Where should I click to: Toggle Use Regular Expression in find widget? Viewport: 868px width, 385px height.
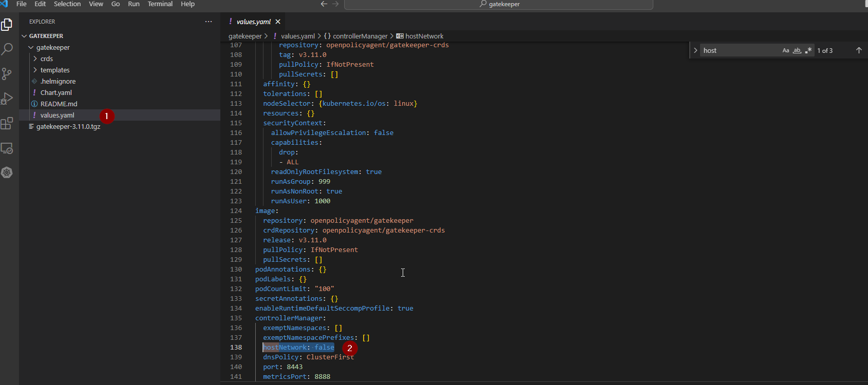808,50
